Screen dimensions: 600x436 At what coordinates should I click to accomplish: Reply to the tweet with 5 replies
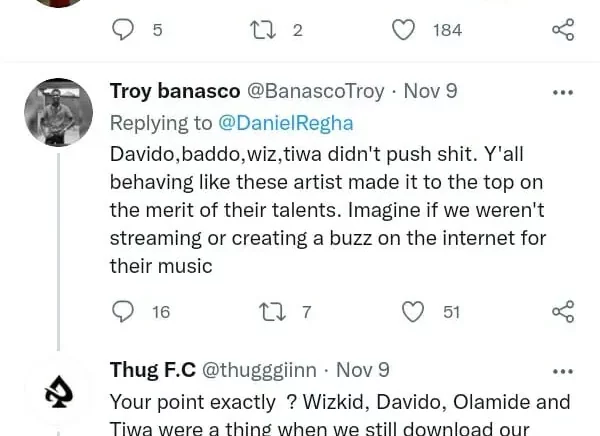pos(124,30)
